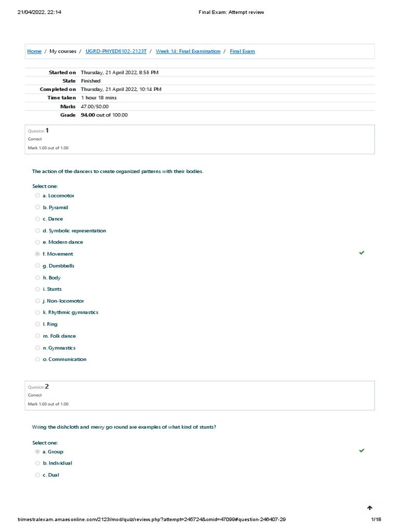Select 'c. Dual' radio button
The height and width of the screenshot is (532, 399).
[x=37, y=475]
